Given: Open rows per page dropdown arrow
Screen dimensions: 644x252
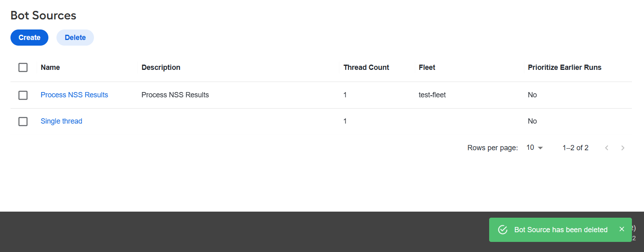Looking at the screenshot, I should point(540,148).
